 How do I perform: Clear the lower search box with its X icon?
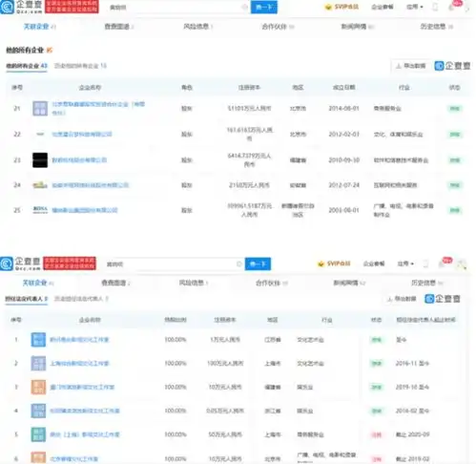[x=239, y=264]
